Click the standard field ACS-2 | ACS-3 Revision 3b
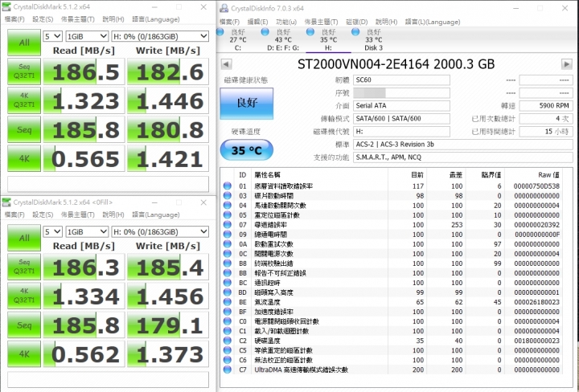Image resolution: width=579 pixels, height=392 pixels. [x=462, y=145]
